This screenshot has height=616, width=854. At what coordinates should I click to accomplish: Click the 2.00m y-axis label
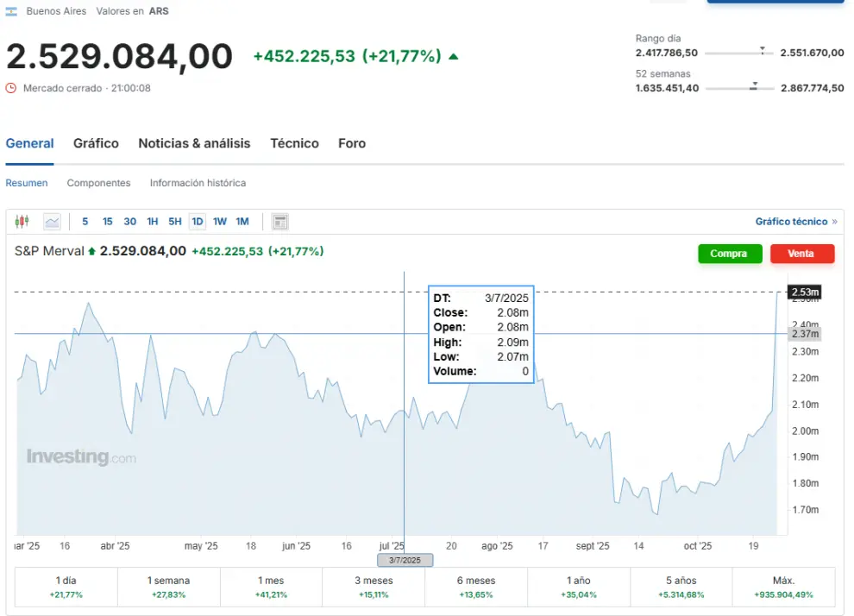(x=805, y=431)
